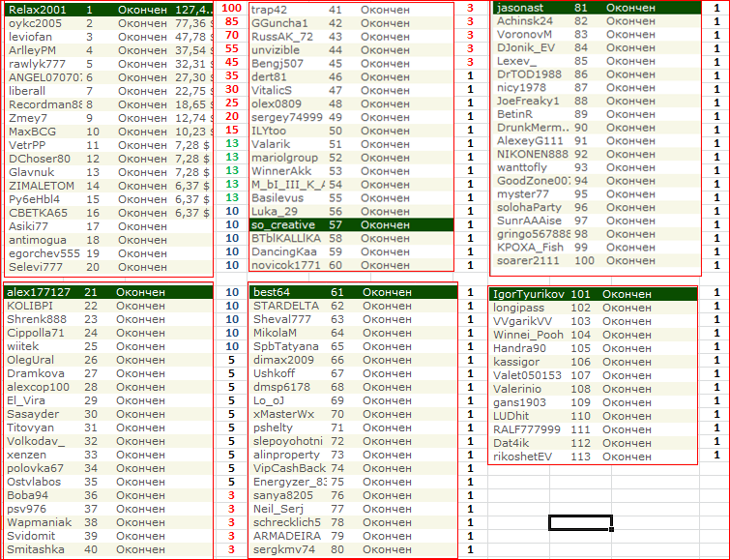Image resolution: width=730 pixels, height=560 pixels.
Task: Click the Wapmaniak player cell
Action: (x=39, y=522)
